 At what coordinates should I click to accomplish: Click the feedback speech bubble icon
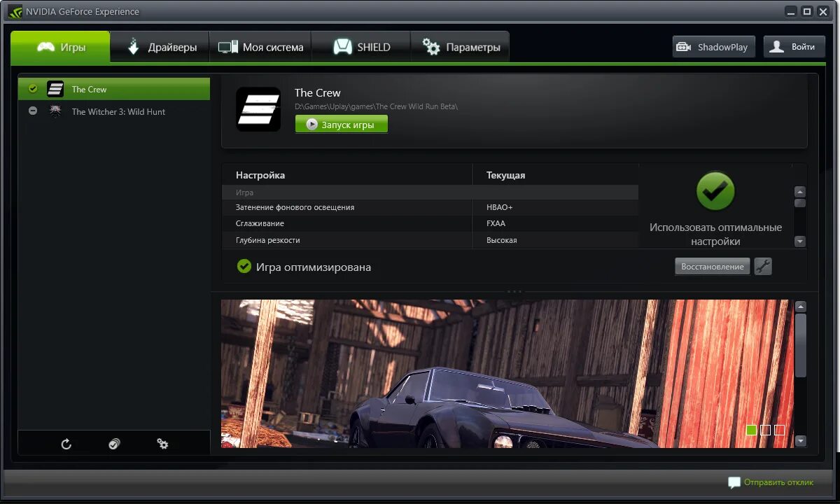click(x=734, y=482)
